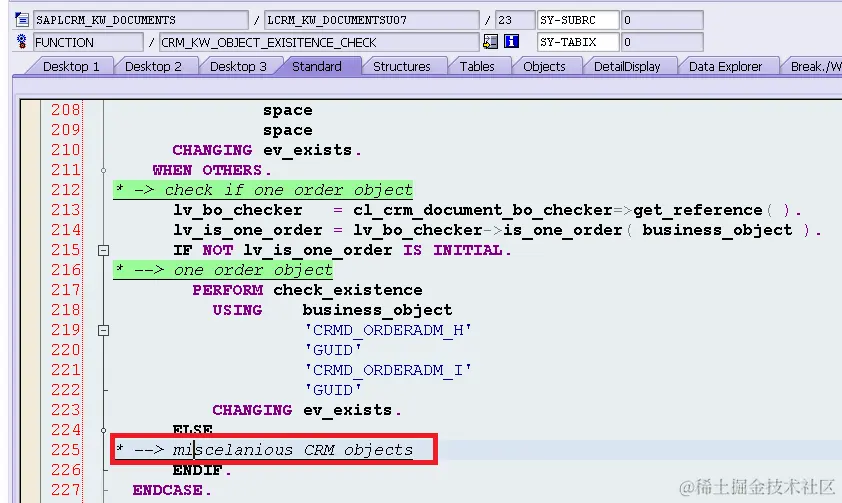Click 'PERFORM check_existence' statement
The height and width of the screenshot is (503, 842).
click(307, 290)
